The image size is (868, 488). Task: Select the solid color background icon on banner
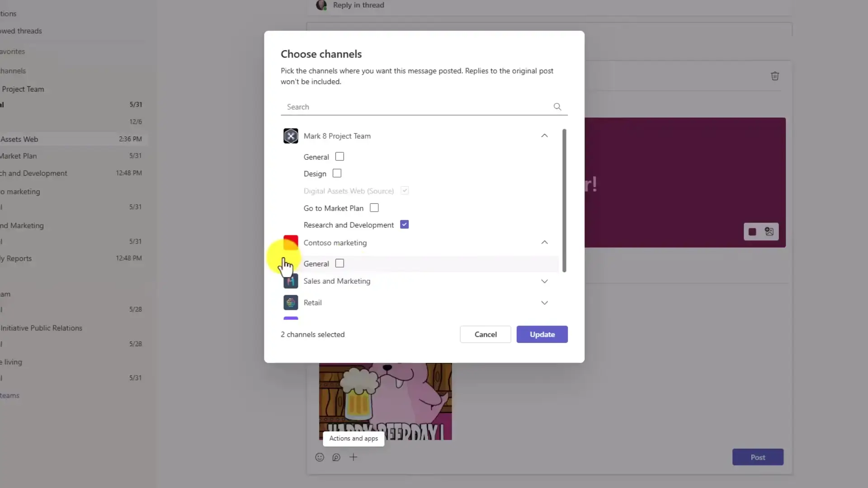[x=752, y=232]
